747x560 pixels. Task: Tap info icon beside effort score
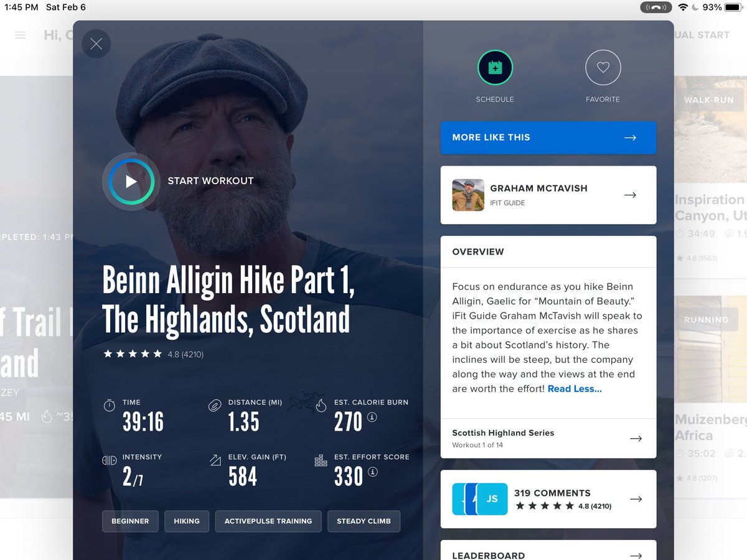pyautogui.click(x=373, y=472)
